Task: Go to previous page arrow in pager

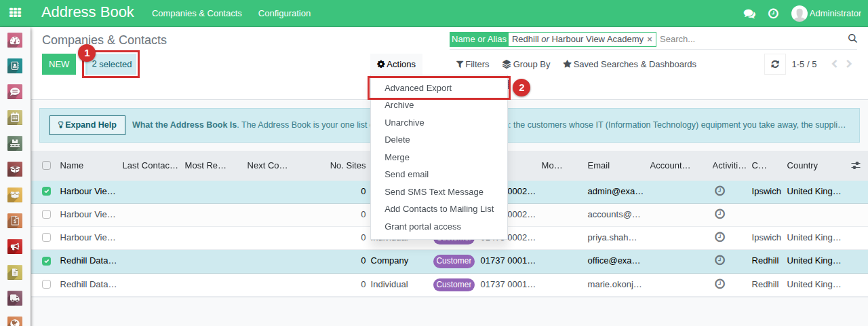Action: (x=834, y=65)
